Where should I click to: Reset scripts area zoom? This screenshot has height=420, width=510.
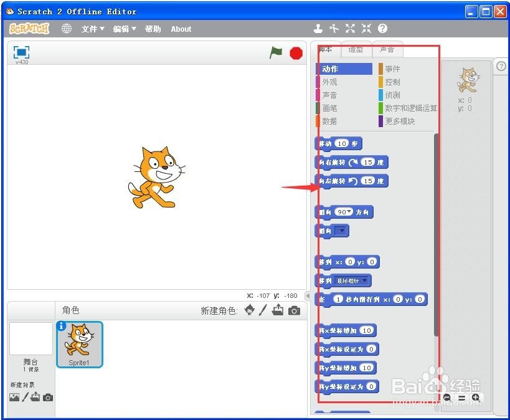point(461,398)
